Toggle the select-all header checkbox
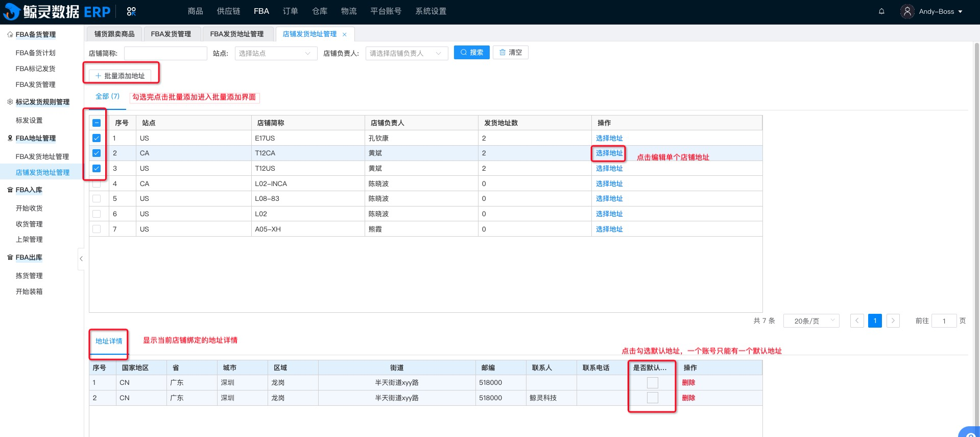 pyautogui.click(x=97, y=123)
